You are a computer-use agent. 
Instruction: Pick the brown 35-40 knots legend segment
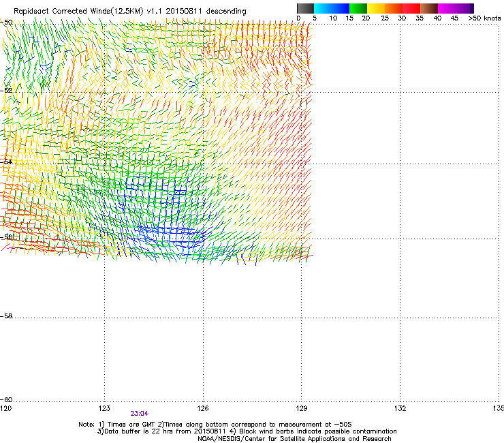pyautogui.click(x=429, y=8)
